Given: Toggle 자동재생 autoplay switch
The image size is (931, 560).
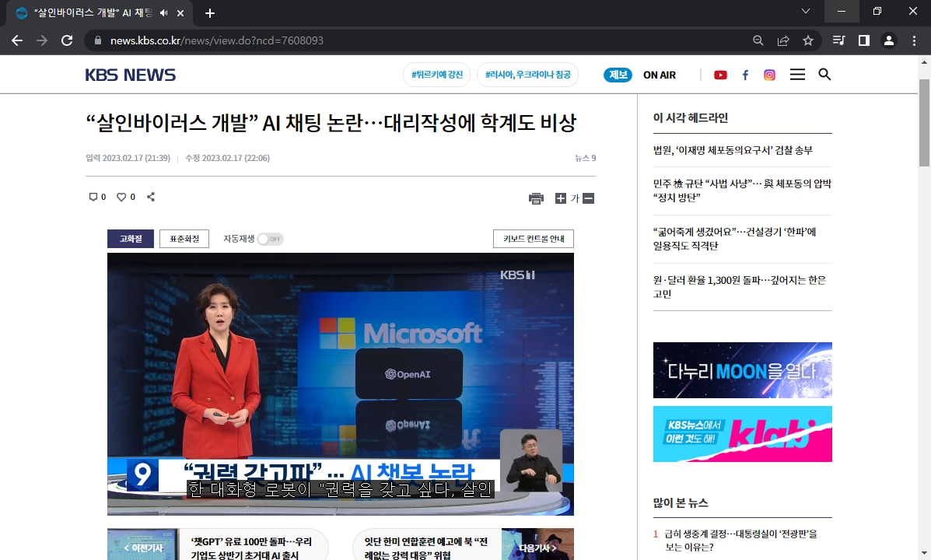Looking at the screenshot, I should pos(271,239).
